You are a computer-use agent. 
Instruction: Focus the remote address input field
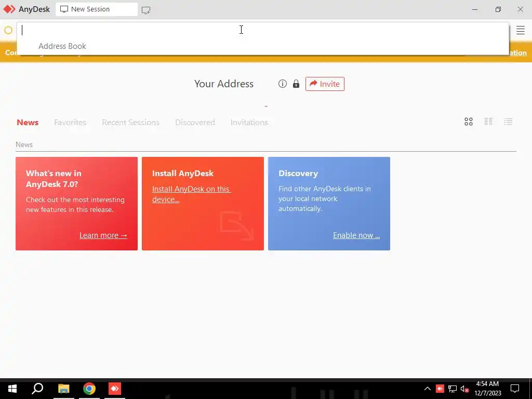click(x=263, y=30)
